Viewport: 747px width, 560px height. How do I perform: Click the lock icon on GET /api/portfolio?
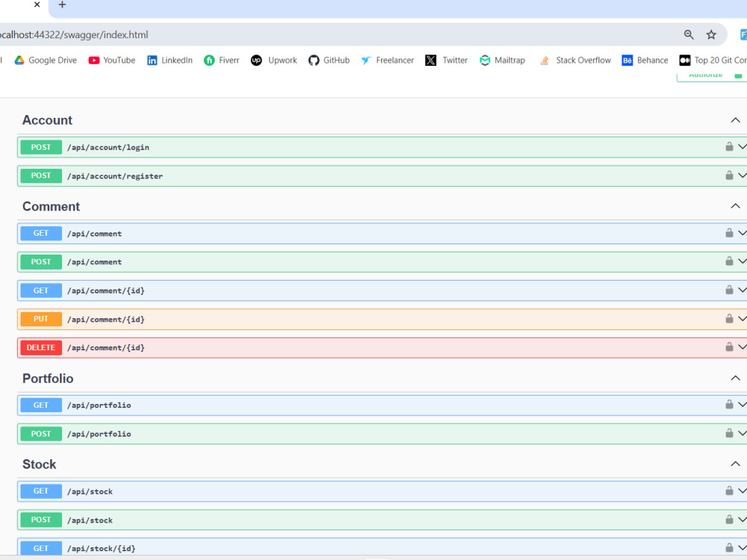(x=729, y=404)
